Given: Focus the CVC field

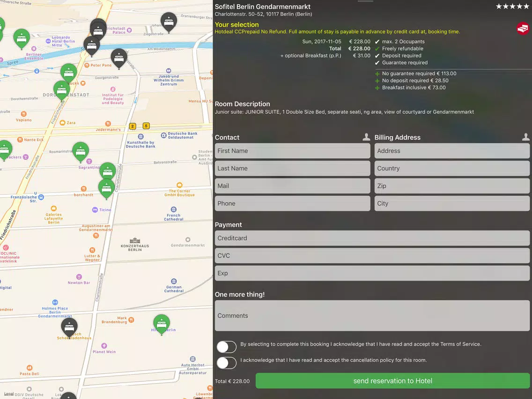Looking at the screenshot, I should 372,256.
